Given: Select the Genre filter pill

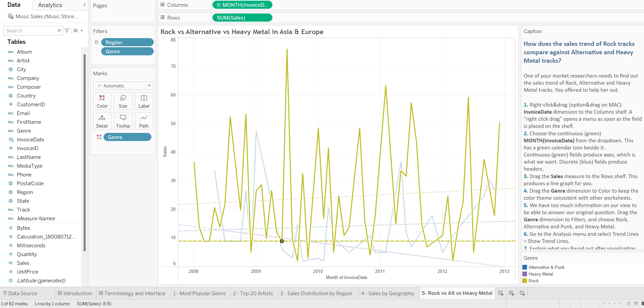Looking at the screenshot, I should point(127,51).
